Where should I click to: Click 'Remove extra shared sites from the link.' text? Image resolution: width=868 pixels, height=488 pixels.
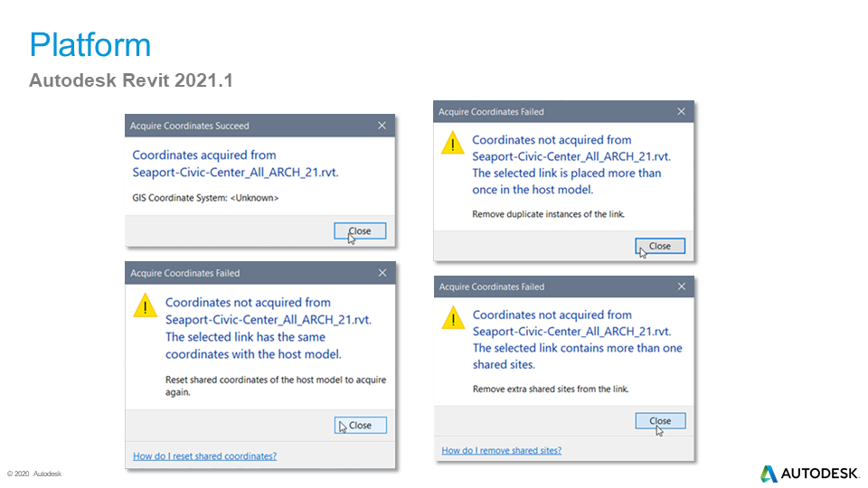pos(551,389)
